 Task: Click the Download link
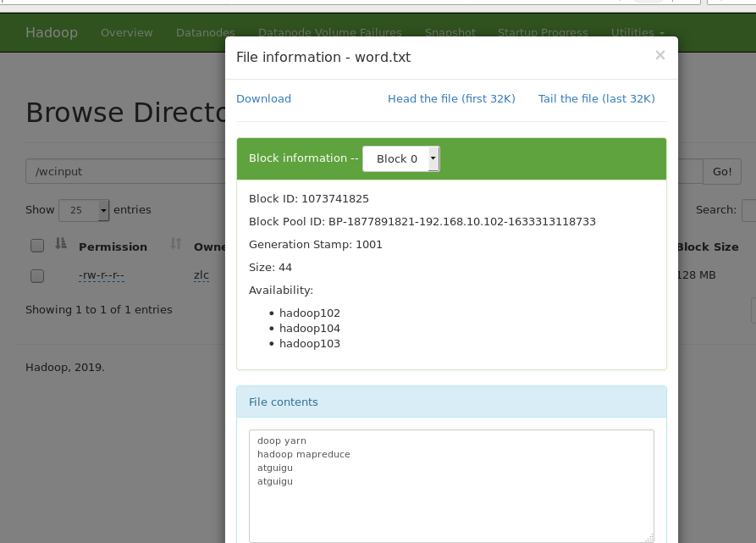(x=264, y=99)
